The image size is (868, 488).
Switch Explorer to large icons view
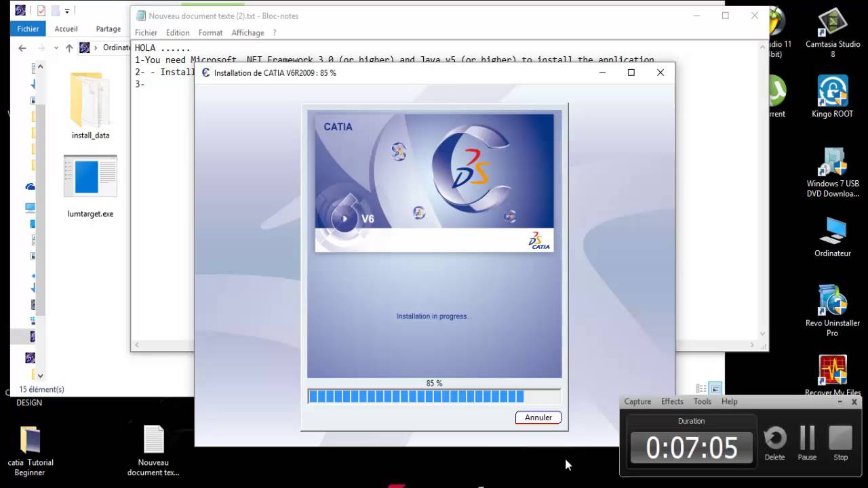(715, 389)
